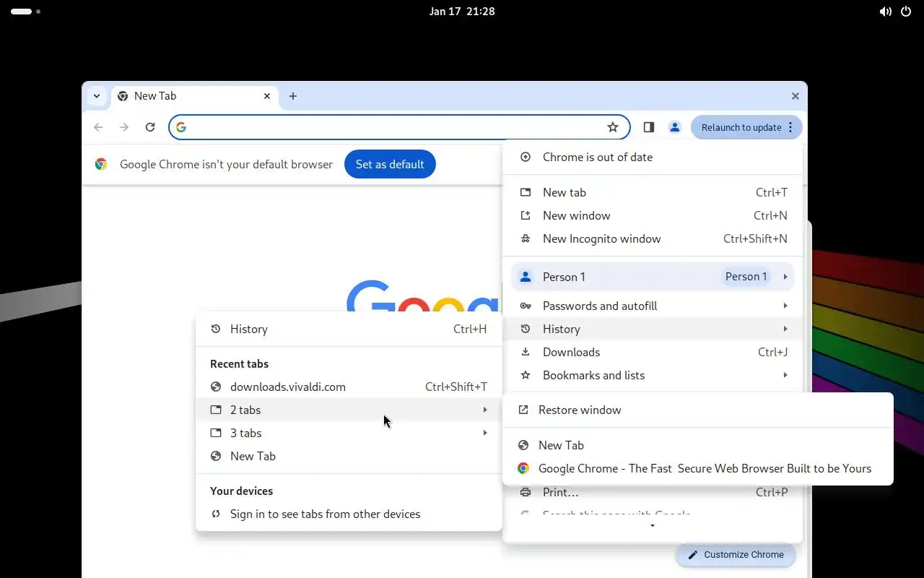Expand the History submenu in main menu

coord(653,329)
